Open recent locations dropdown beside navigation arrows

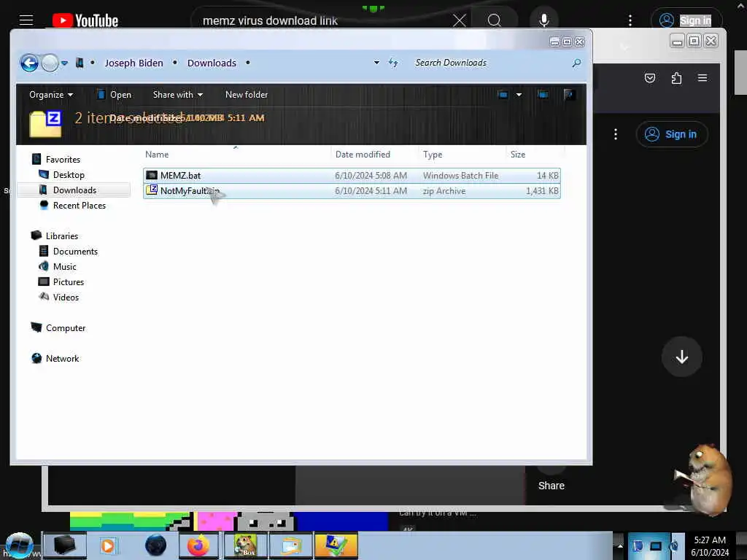pos(64,63)
